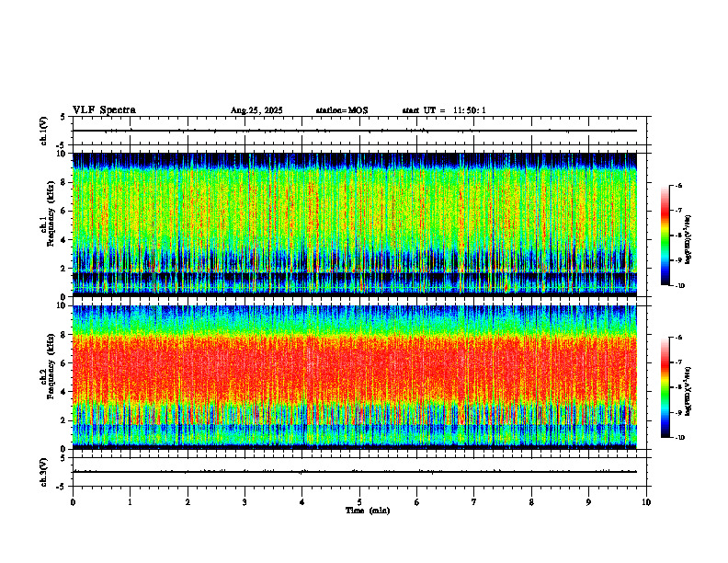Click the '-6' label on ch.1 color scale
Viewport: 728px width, 563px height.
point(678,185)
